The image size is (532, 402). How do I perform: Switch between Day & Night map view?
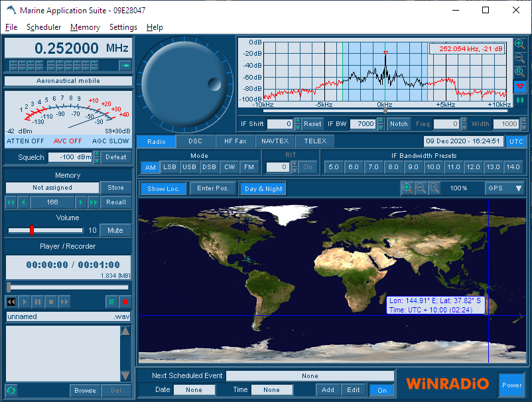pos(262,188)
